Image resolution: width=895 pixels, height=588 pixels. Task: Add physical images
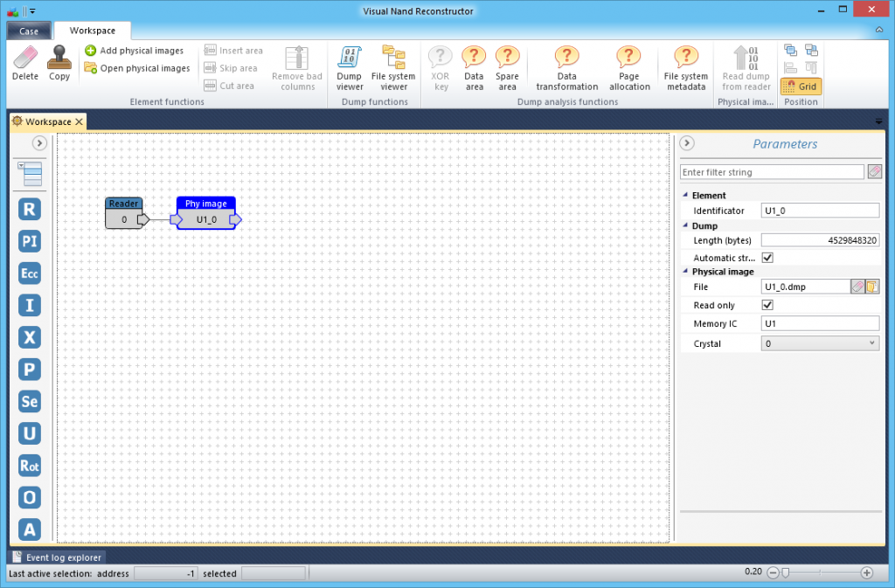[x=134, y=50]
